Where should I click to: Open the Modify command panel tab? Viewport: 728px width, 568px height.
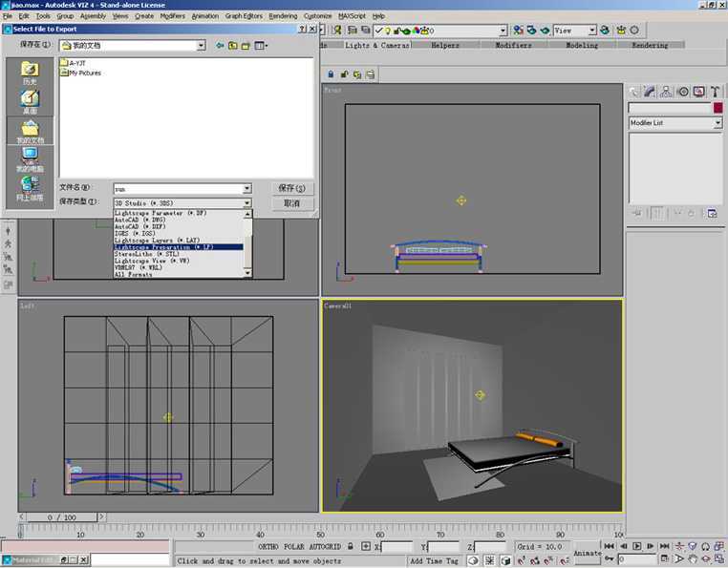coord(649,92)
